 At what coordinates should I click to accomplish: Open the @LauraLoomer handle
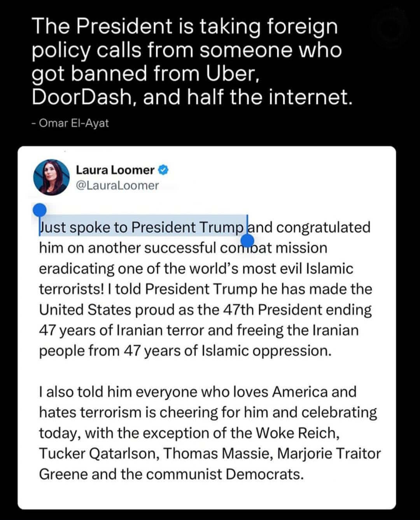pyautogui.click(x=117, y=186)
